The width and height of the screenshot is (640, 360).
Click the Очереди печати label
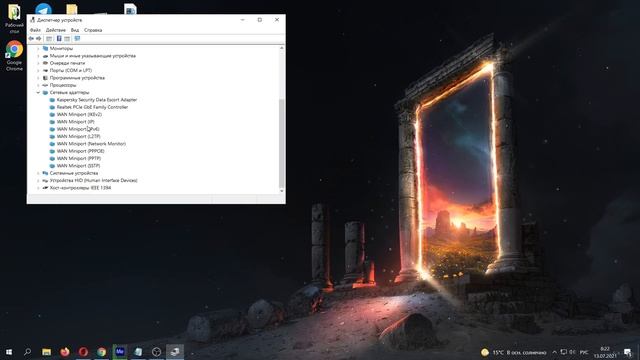67,63
